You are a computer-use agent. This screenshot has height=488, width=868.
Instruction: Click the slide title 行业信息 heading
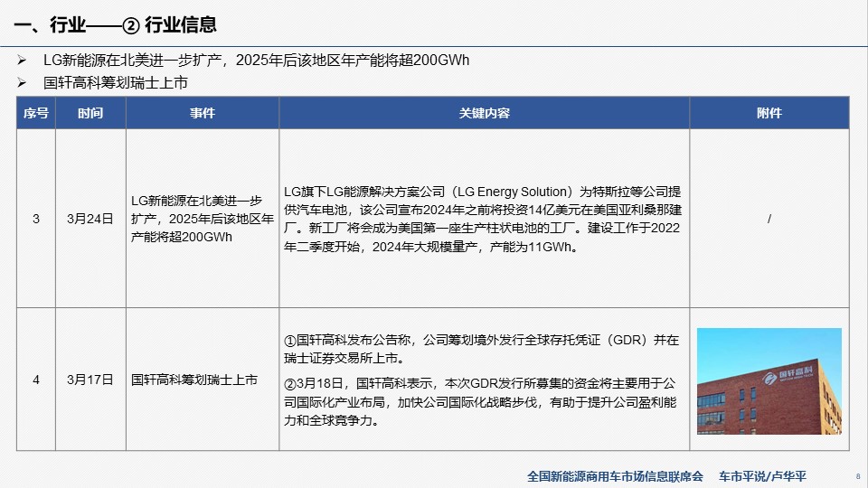point(115,25)
